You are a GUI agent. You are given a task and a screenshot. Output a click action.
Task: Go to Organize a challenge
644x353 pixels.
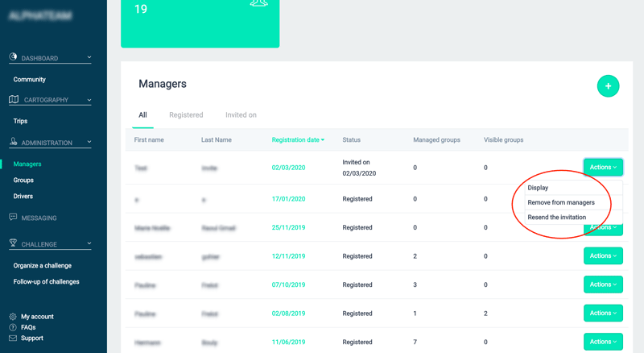43,265
